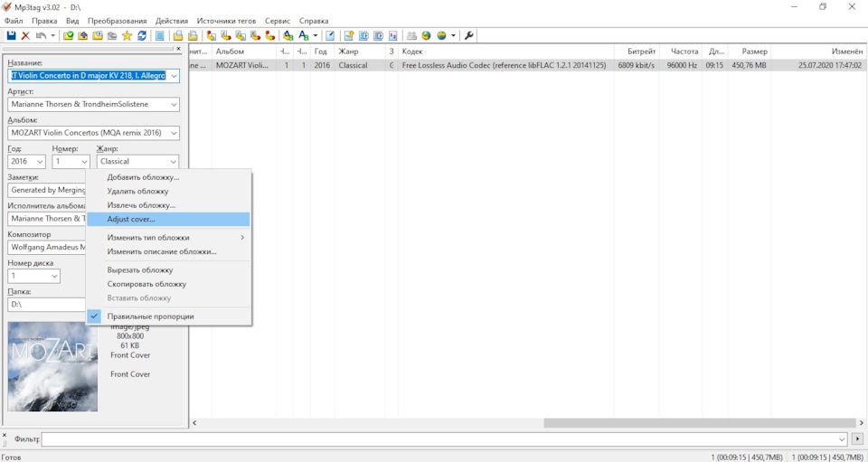Open the tag sources dropdown arrow
Viewport: 868px width, 462px height.
coord(453,35)
